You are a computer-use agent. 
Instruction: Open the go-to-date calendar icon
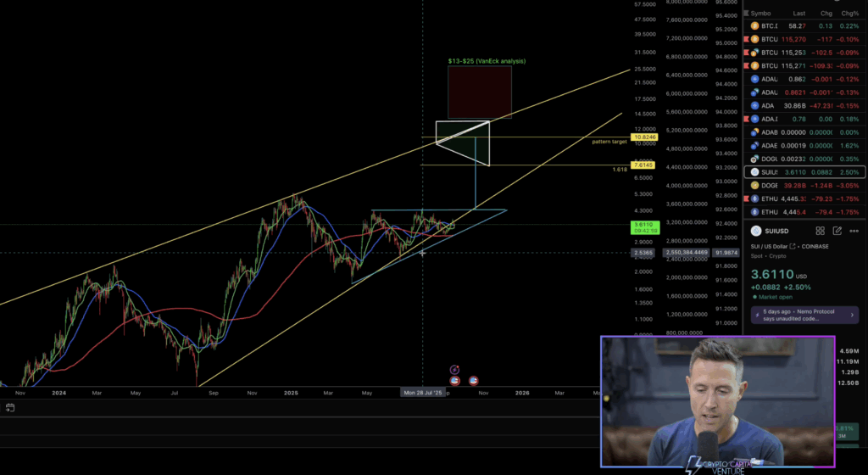(9, 407)
